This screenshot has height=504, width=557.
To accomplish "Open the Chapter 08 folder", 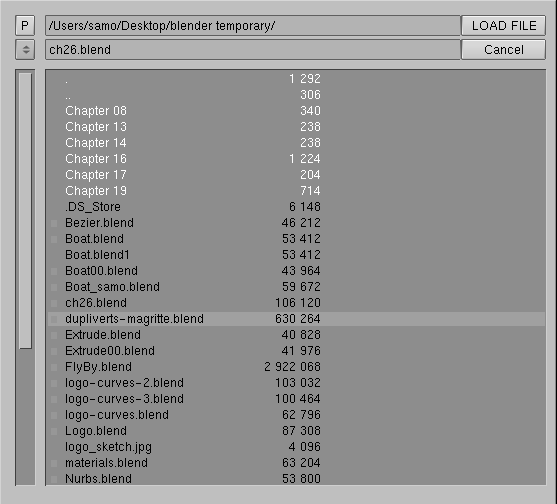I will point(297,111).
